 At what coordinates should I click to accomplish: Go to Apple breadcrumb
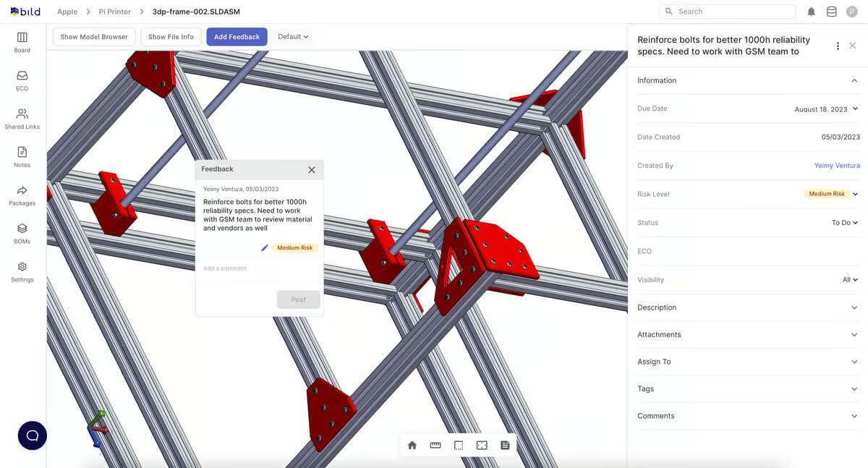(x=67, y=12)
